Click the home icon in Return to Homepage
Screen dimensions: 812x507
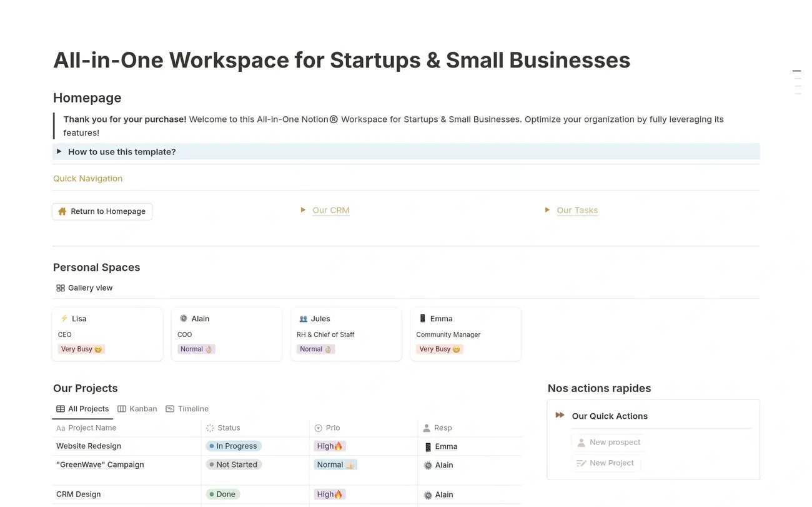point(62,211)
